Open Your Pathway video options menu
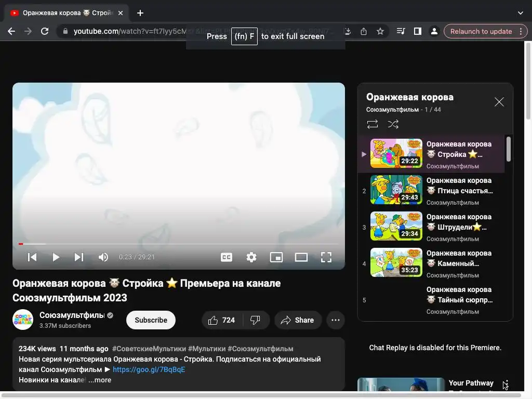Viewport: 532px width, 399px height. [506, 384]
